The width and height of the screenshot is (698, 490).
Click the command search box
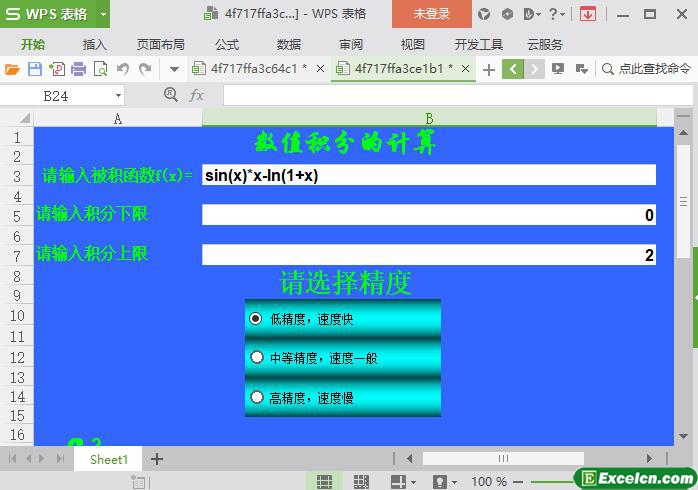coord(646,69)
